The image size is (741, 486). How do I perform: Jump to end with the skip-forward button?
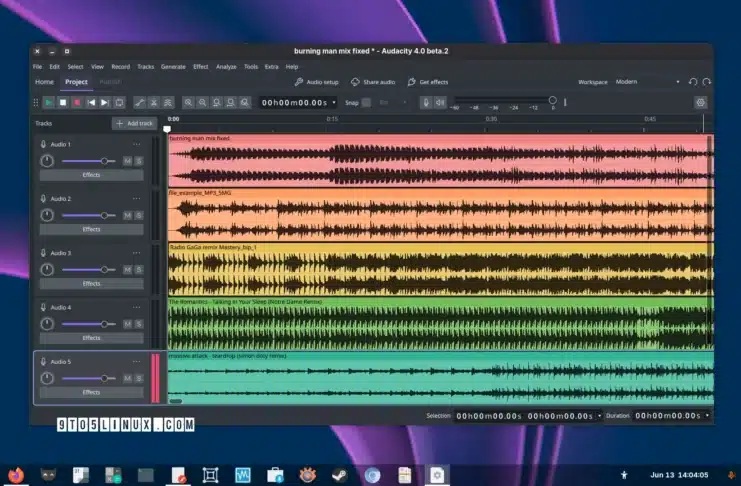point(105,103)
